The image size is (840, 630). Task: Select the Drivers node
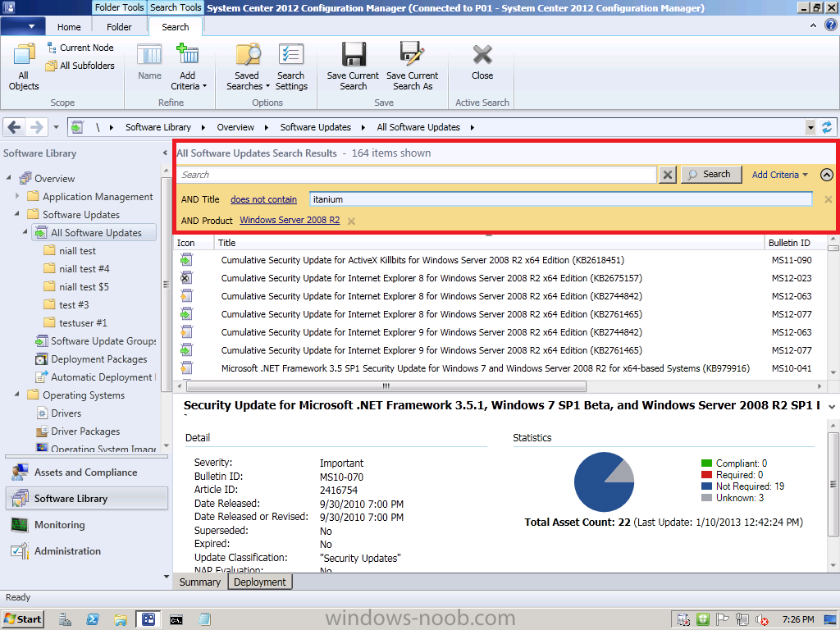pyautogui.click(x=59, y=413)
